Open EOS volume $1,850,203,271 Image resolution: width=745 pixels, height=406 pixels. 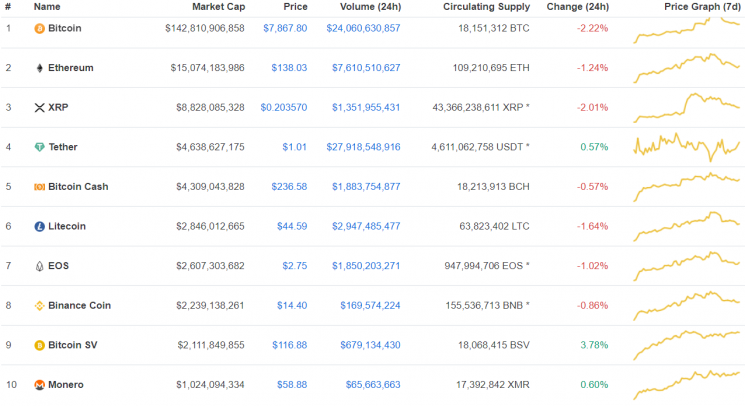click(366, 266)
